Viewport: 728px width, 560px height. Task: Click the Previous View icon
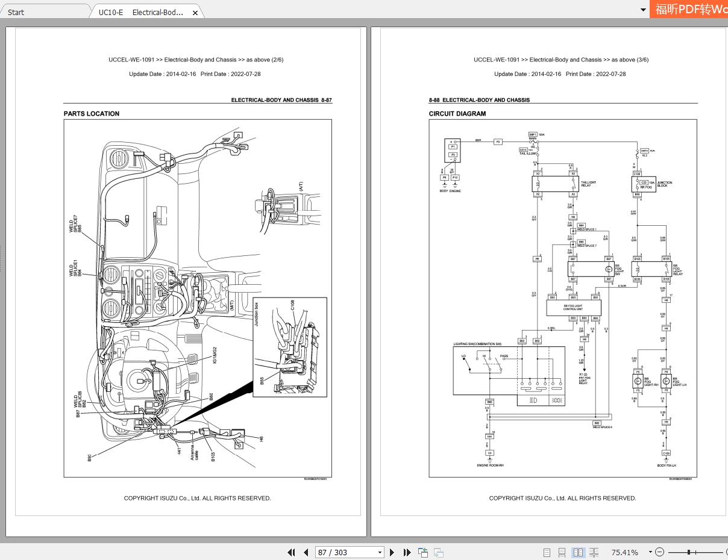click(x=422, y=552)
